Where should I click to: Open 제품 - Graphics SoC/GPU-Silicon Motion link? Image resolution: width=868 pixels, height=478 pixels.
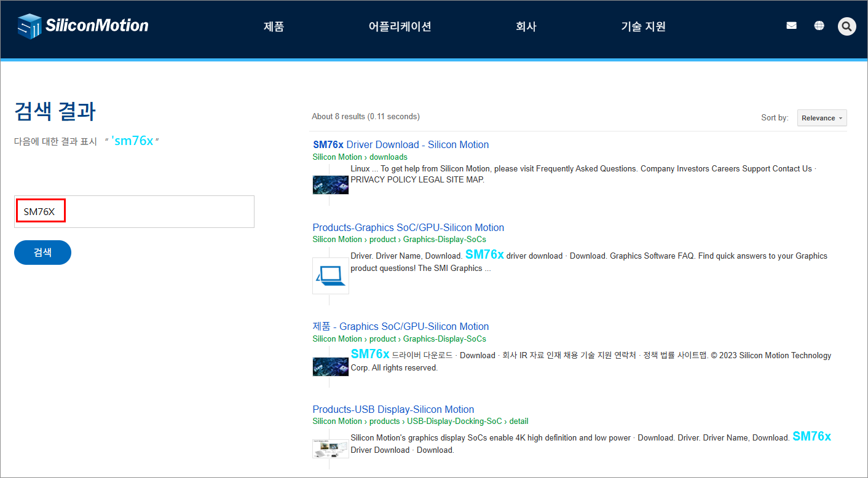click(400, 326)
